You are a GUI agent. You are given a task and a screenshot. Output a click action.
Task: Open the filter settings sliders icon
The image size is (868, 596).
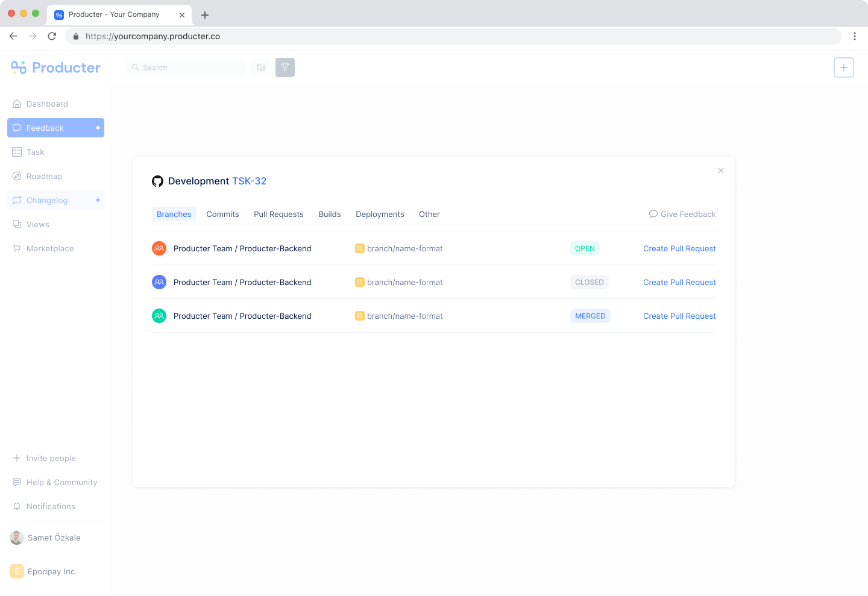tap(261, 67)
